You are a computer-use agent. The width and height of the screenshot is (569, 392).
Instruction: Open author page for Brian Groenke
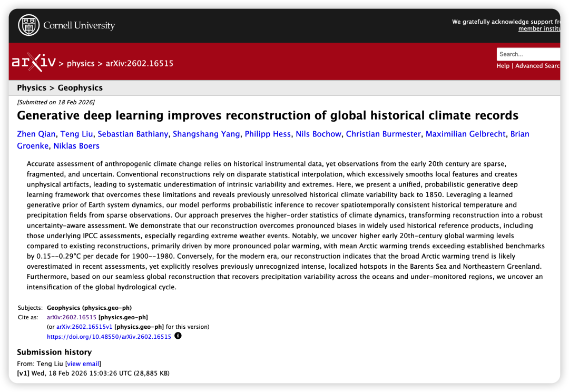tap(33, 145)
